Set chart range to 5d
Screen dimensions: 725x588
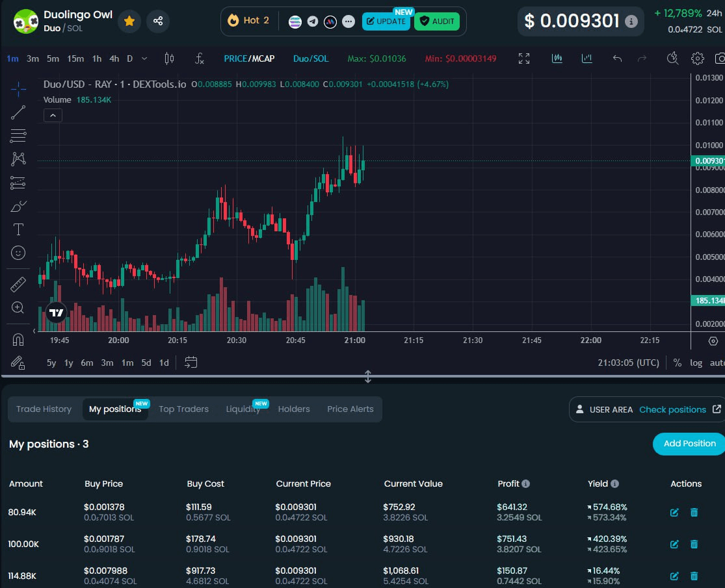(146, 363)
